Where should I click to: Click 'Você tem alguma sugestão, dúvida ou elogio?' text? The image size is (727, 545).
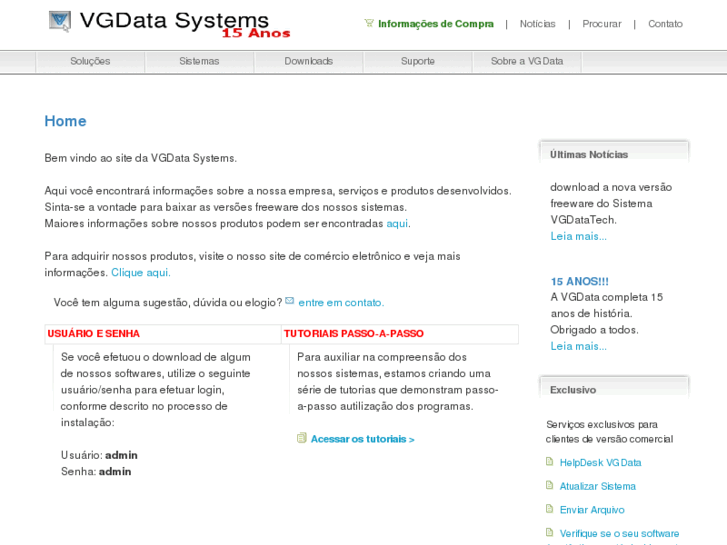(168, 303)
